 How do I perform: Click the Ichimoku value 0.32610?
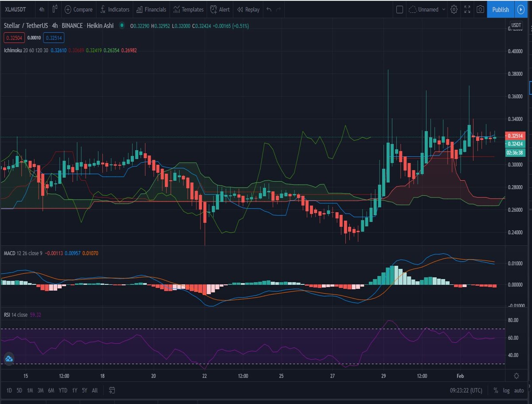coord(59,50)
